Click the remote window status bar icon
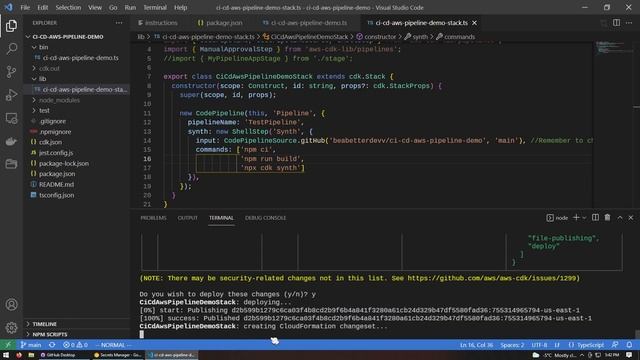Image resolution: width=640 pixels, height=360 pixels. pos(8,344)
